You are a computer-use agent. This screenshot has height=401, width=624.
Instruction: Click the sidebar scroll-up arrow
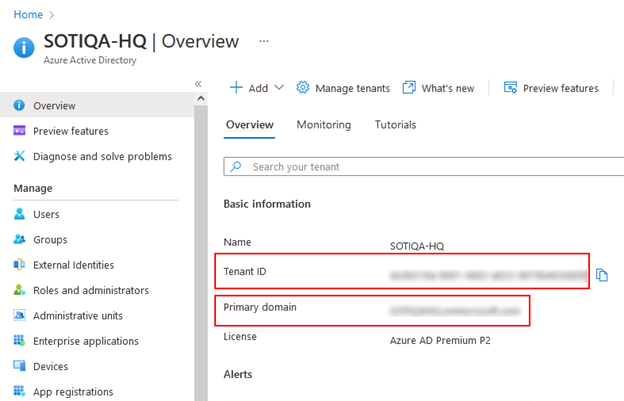point(201,98)
